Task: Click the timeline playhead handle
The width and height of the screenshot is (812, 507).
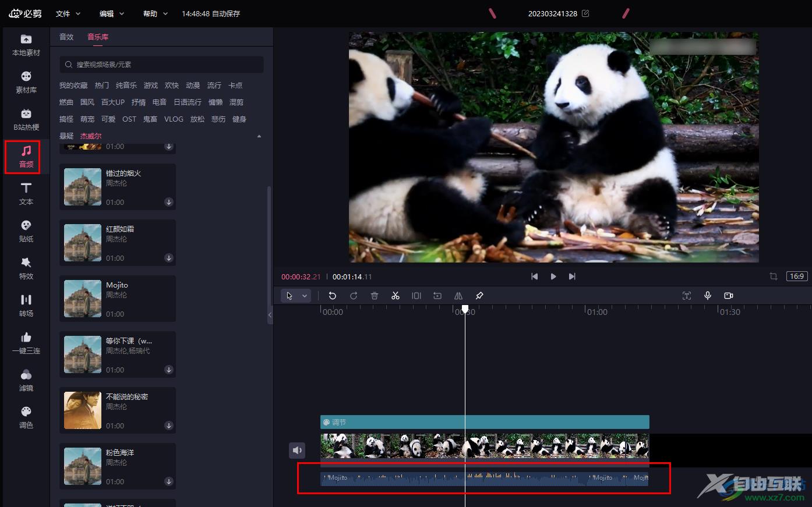Action: (465, 309)
